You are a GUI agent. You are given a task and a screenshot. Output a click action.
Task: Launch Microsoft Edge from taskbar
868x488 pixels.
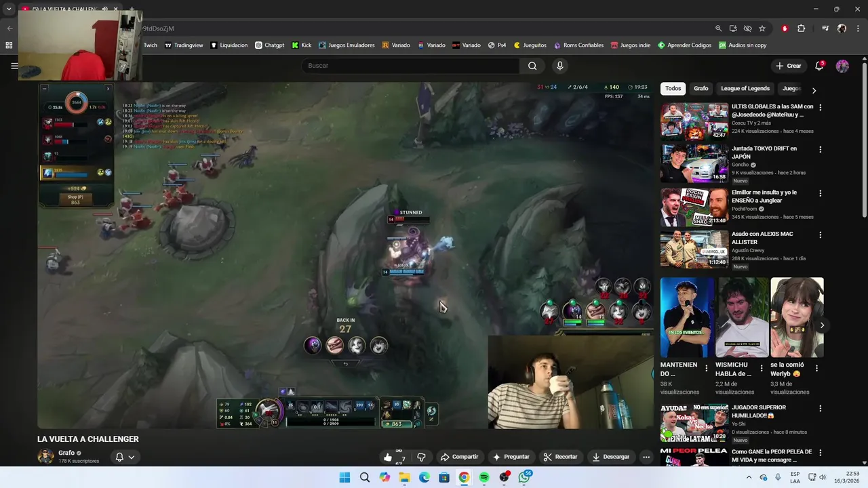425,477
